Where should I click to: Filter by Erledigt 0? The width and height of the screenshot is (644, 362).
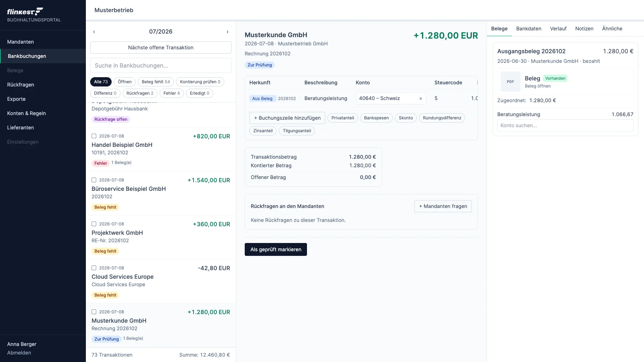[200, 93]
